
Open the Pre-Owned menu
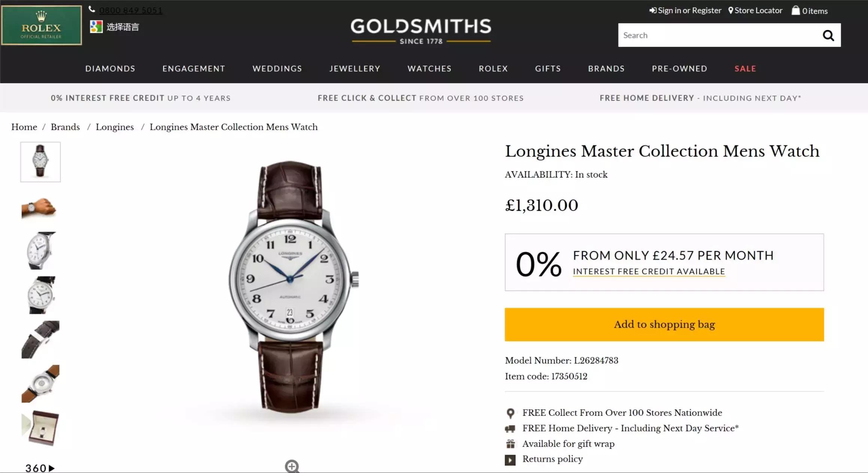coord(679,69)
